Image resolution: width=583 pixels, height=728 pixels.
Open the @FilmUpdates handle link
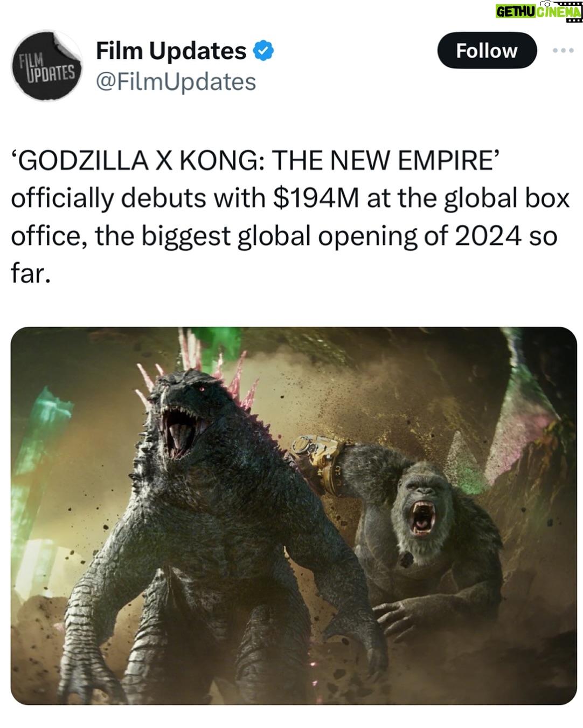pos(176,82)
